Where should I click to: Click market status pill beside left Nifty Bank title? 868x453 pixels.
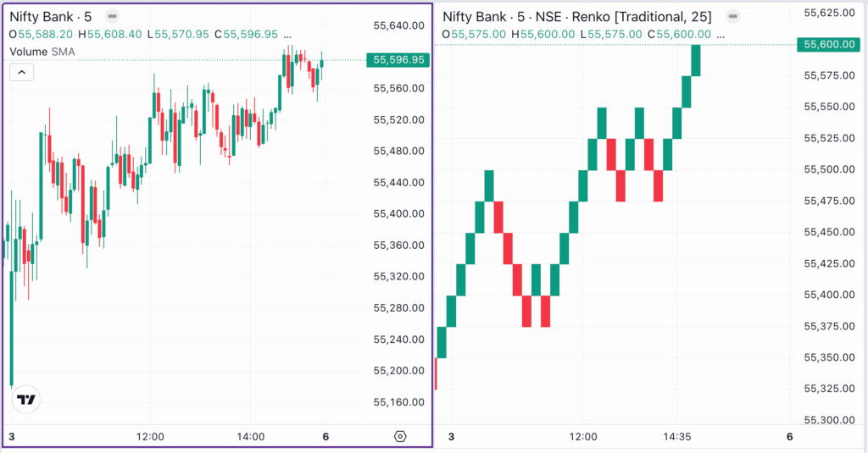coord(112,16)
